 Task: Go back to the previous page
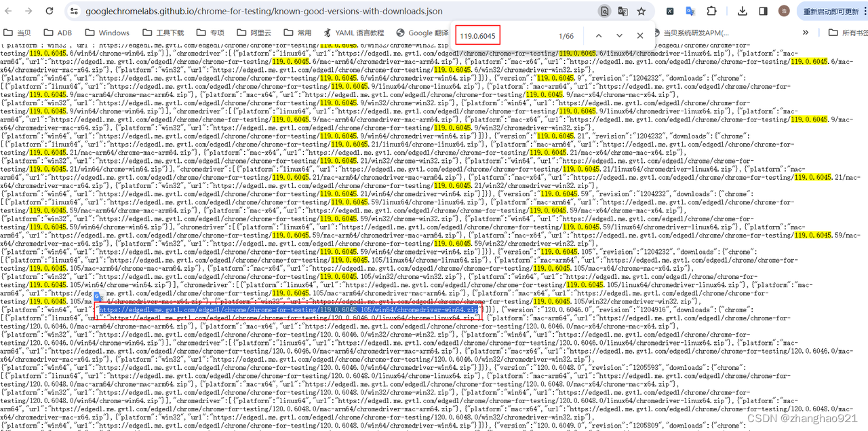(x=9, y=12)
